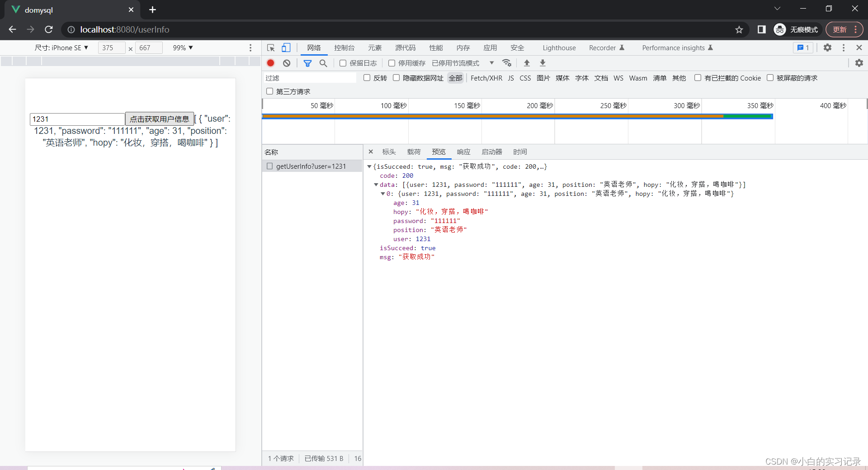Click the network filter text field
The height and width of the screenshot is (470, 868).
click(310, 78)
